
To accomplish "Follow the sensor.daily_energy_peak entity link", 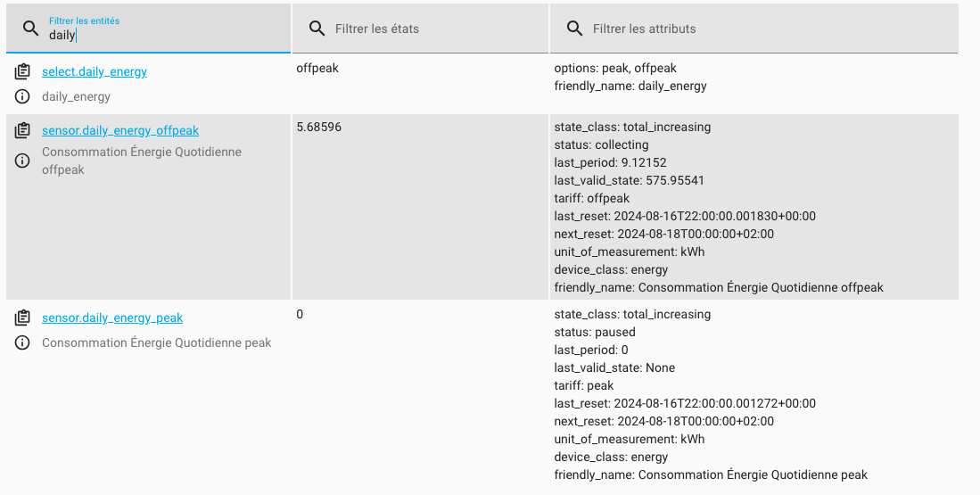I will point(112,318).
